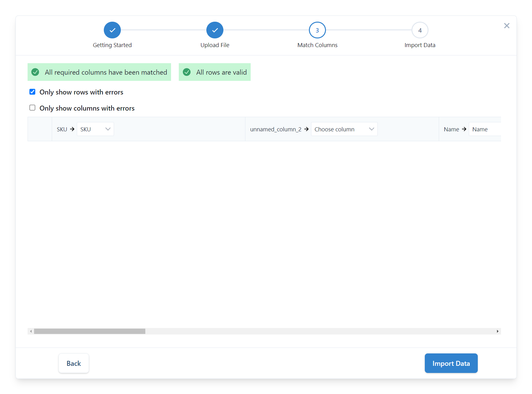Open 'Choose column' dropdown for unnamed_column_2
This screenshot has width=532, height=394.
click(344, 129)
